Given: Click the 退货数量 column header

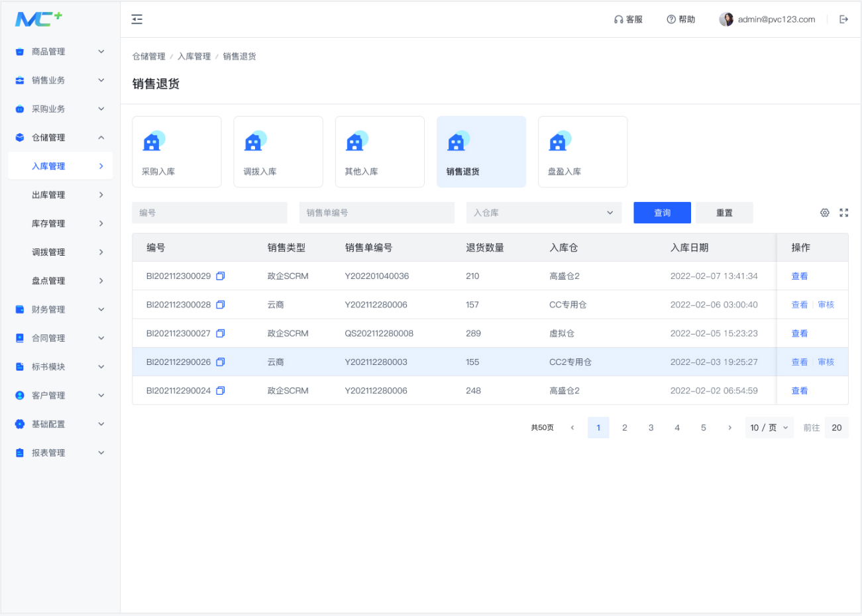Looking at the screenshot, I should click(x=485, y=248).
